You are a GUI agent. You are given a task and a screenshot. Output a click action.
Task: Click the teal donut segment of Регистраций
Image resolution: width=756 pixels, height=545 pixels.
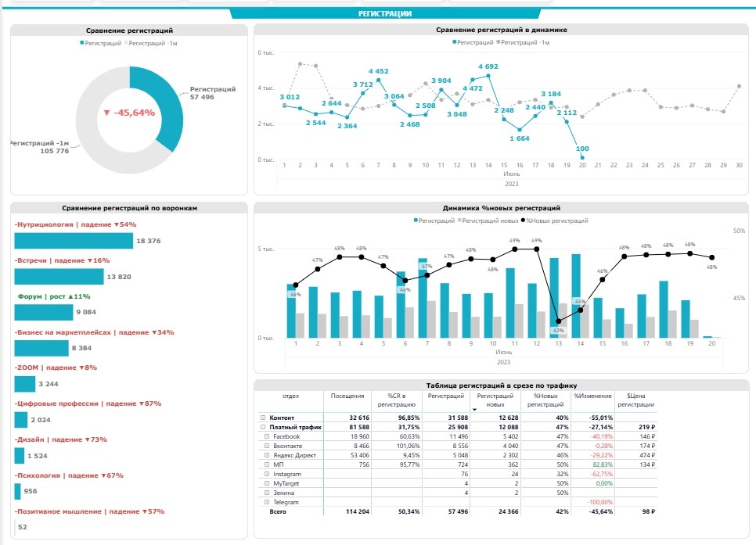(x=167, y=103)
